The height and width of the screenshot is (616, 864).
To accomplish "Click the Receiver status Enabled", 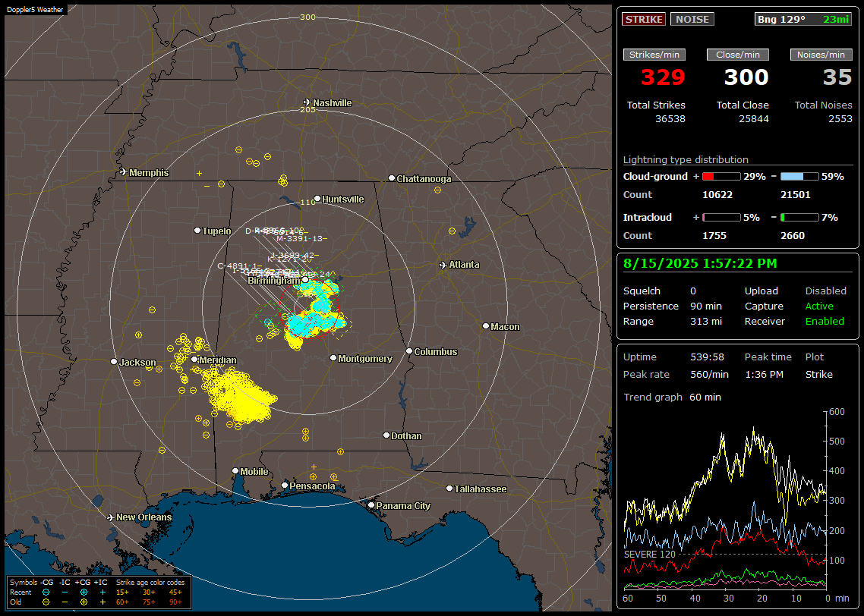I will [825, 322].
